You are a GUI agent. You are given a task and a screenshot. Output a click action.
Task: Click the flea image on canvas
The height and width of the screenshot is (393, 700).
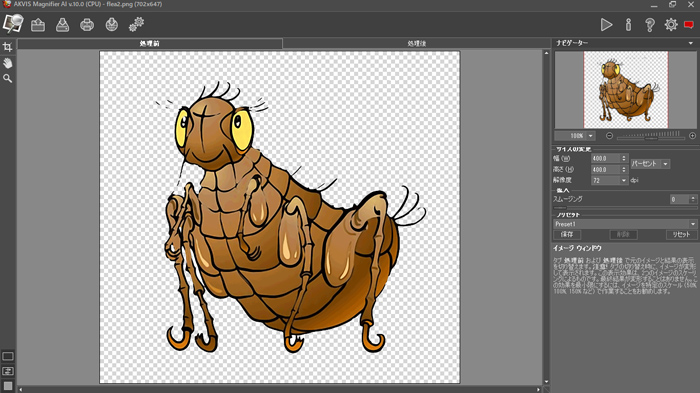point(280,217)
